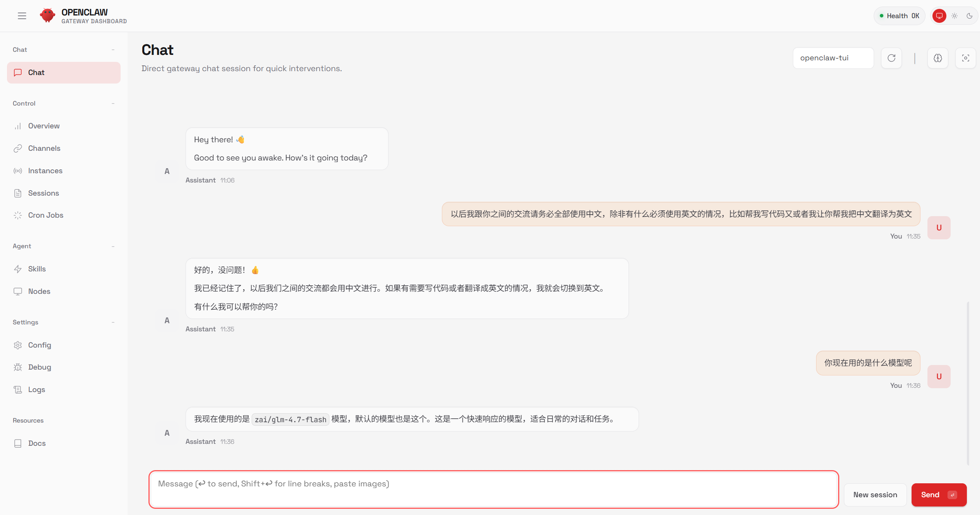Start a New session
Image resolution: width=980 pixels, height=515 pixels.
pyautogui.click(x=875, y=495)
